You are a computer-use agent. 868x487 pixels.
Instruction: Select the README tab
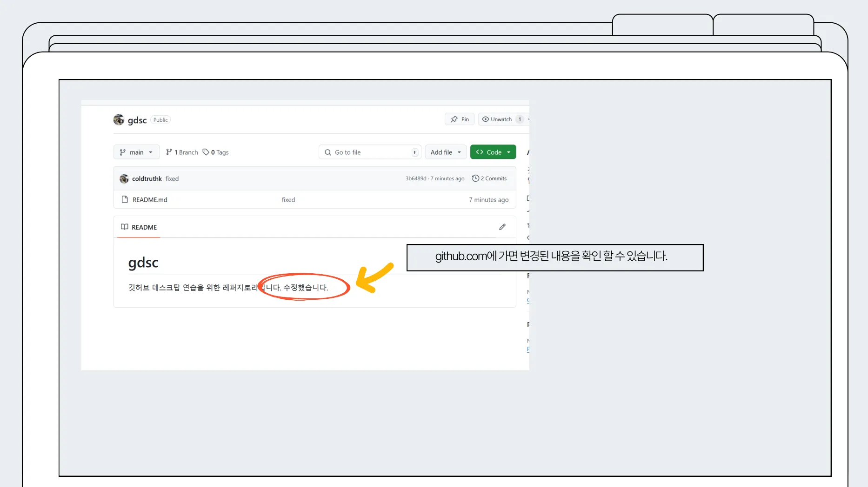pyautogui.click(x=139, y=227)
